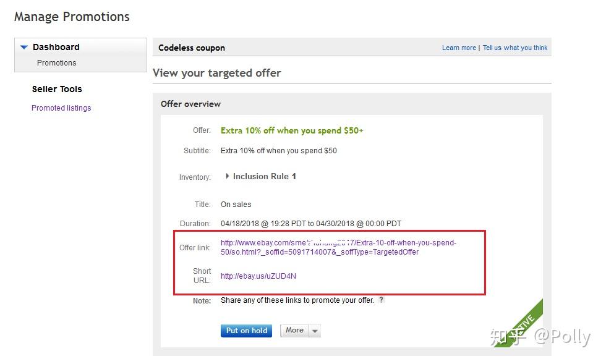
Task: Open the ebay.us short URL
Action: point(258,276)
